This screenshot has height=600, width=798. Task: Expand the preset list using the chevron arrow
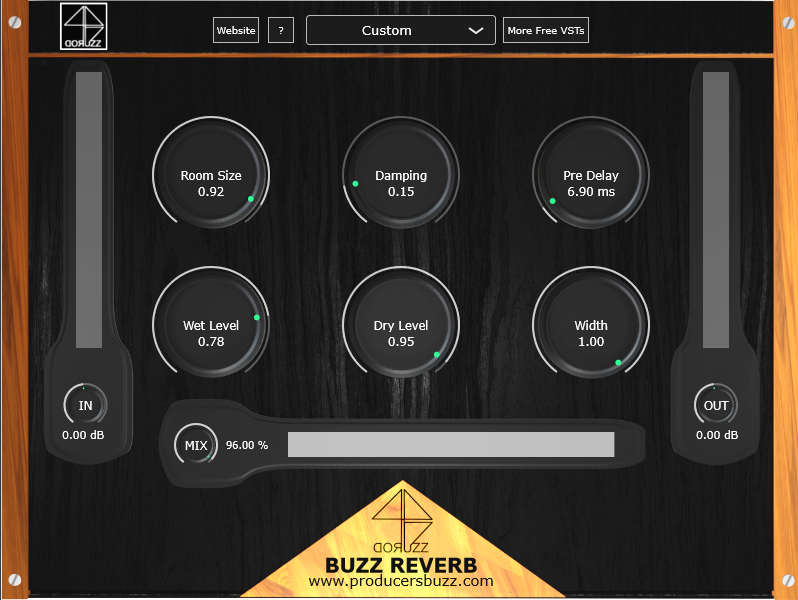[476, 31]
